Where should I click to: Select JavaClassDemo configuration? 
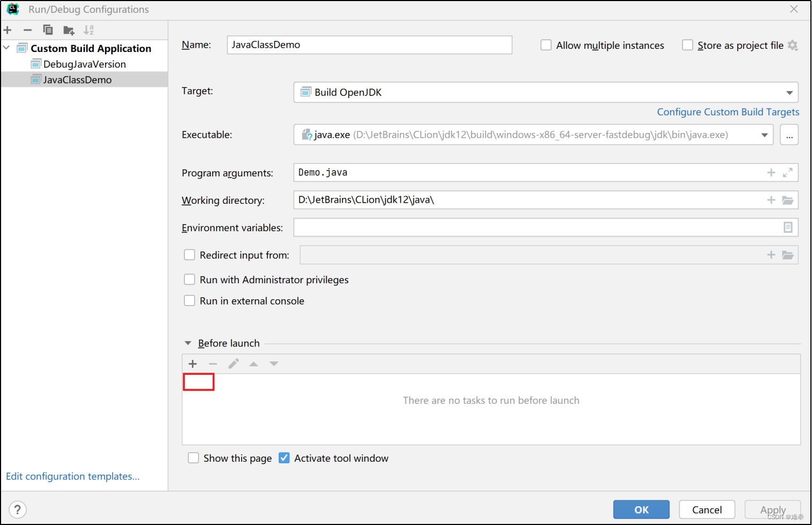click(84, 79)
